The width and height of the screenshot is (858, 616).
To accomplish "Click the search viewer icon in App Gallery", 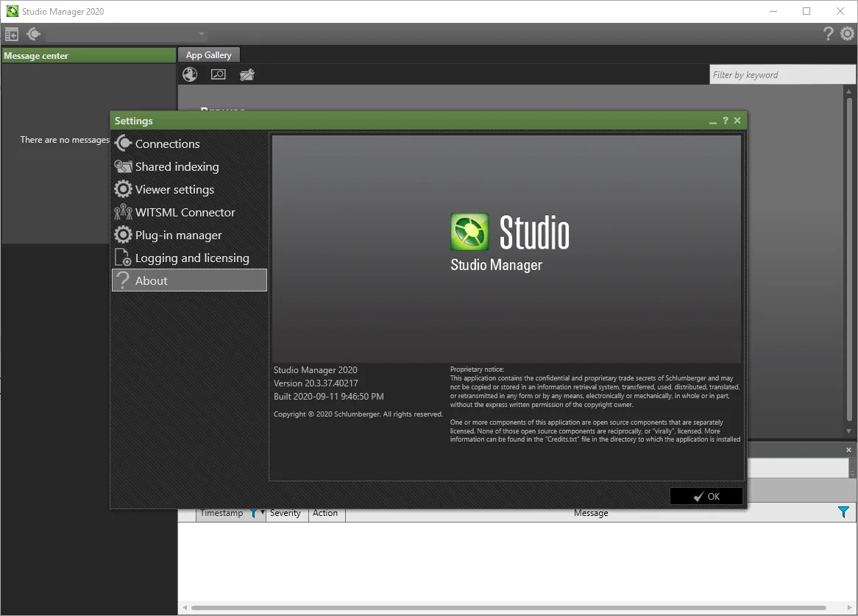I will click(219, 74).
